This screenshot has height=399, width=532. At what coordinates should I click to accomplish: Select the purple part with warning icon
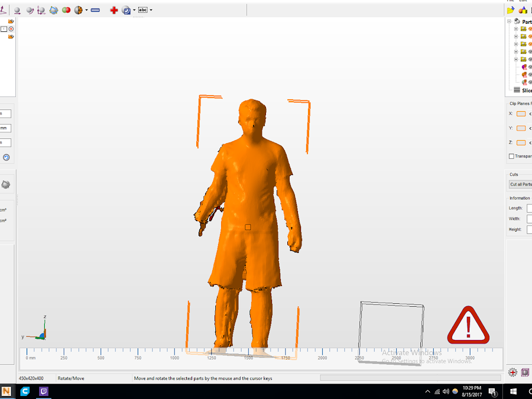(x=524, y=67)
